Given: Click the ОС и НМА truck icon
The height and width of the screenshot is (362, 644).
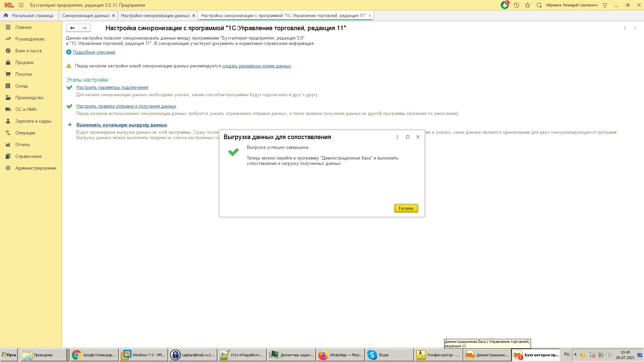Looking at the screenshot, I should (8, 110).
